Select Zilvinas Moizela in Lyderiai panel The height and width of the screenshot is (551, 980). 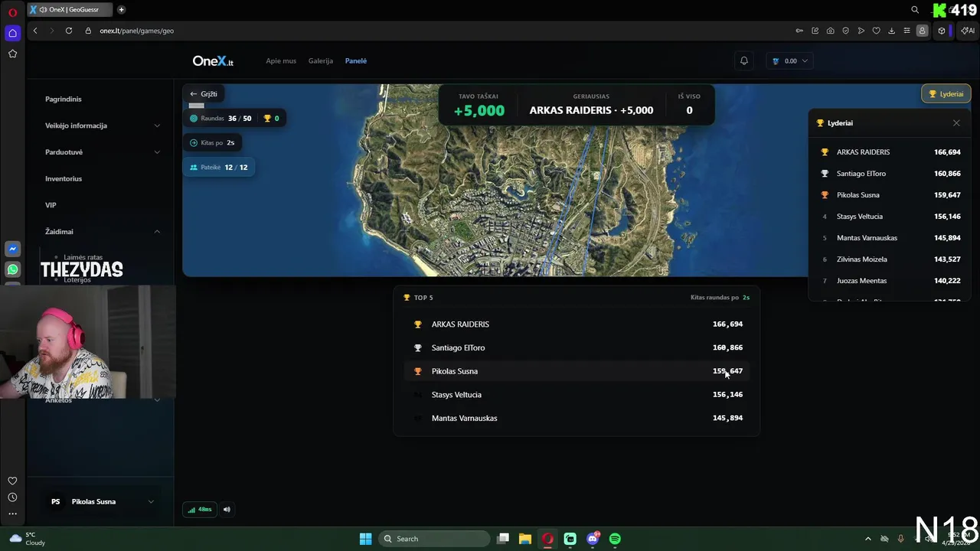(890, 259)
